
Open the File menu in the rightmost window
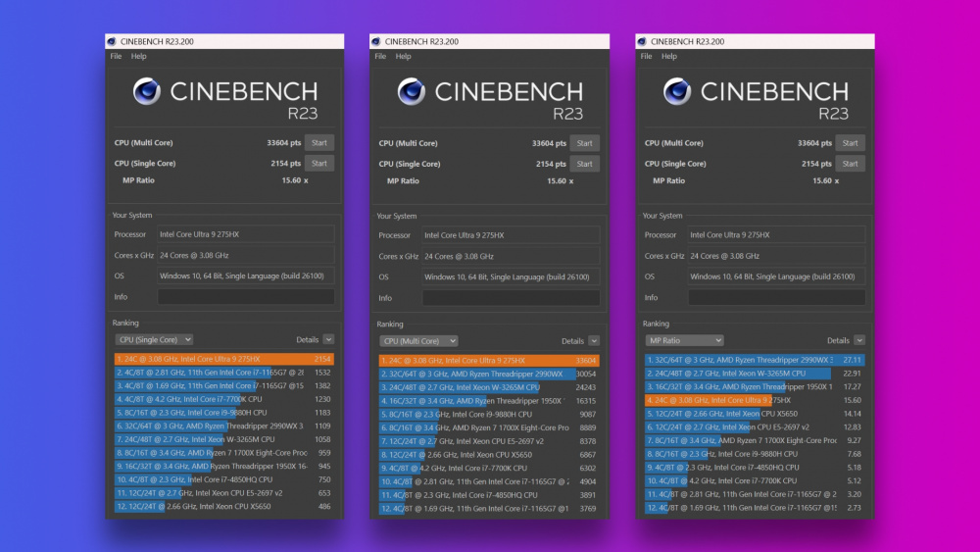coord(646,56)
